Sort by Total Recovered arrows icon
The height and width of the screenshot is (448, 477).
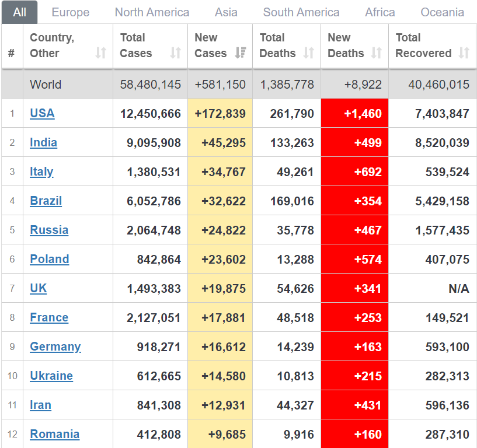[464, 53]
